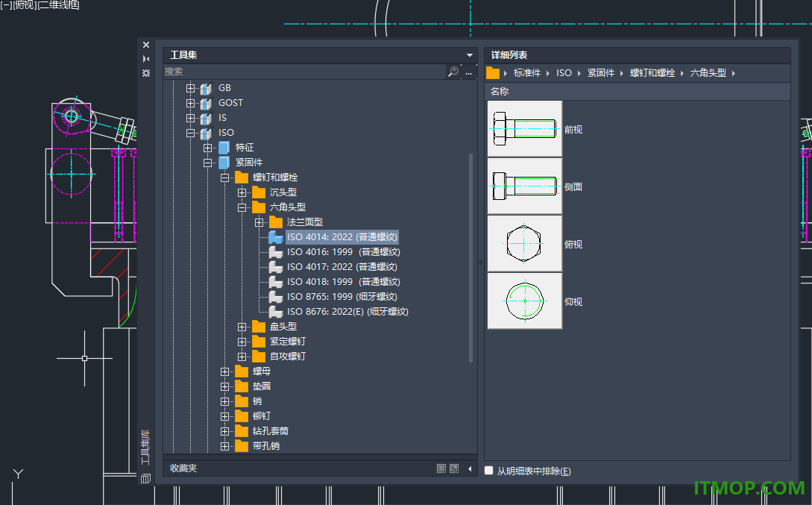Collapse the 六角头型 folder
812x505 pixels.
click(x=242, y=207)
